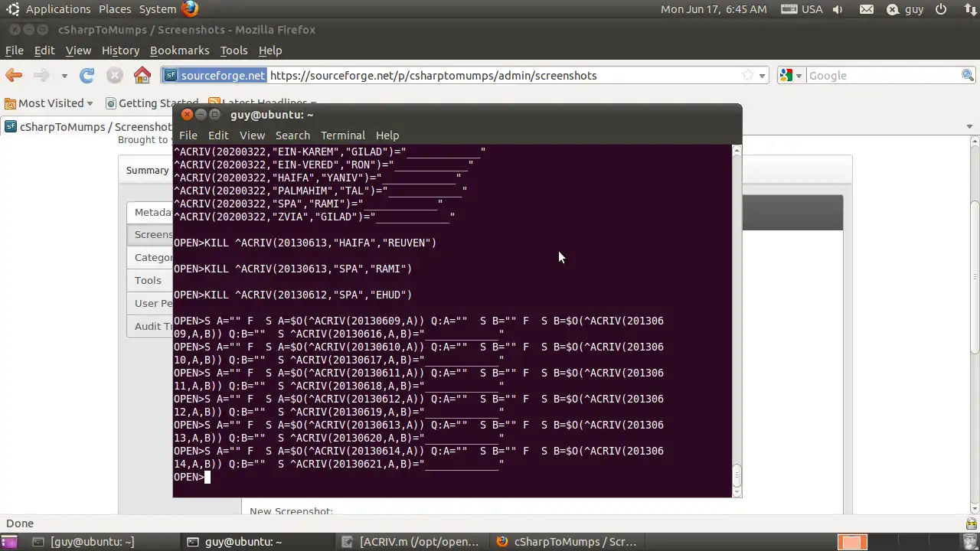The image size is (980, 551).
Task: Go back using Firefox back arrow
Action: 14,75
